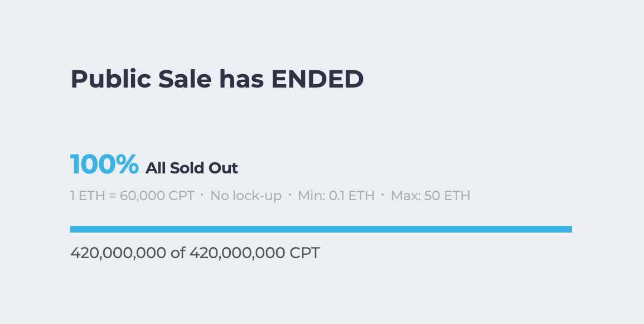This screenshot has width=644, height=324.
Task: Click the "All Sold Out" label
Action: coord(192,168)
